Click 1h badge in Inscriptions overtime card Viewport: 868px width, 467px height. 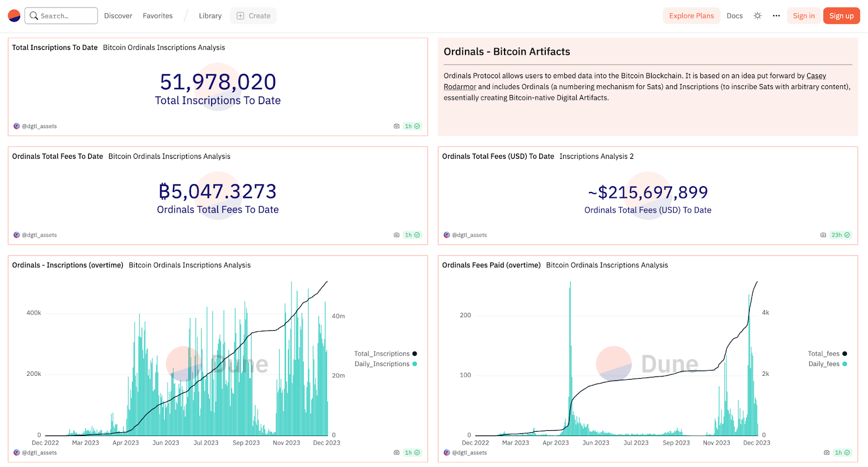click(412, 453)
